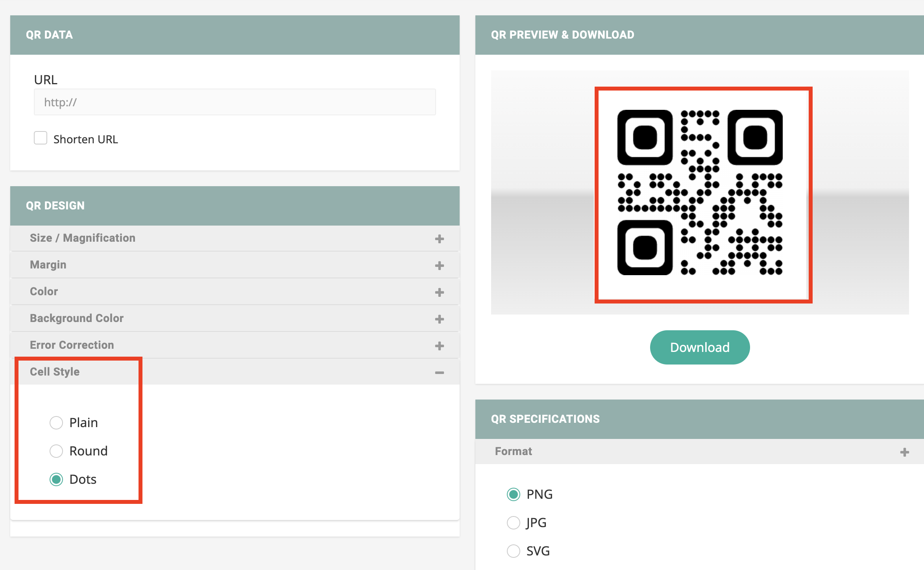Choose the Round cell style option
Viewport: 924px width, 570px height.
(56, 451)
